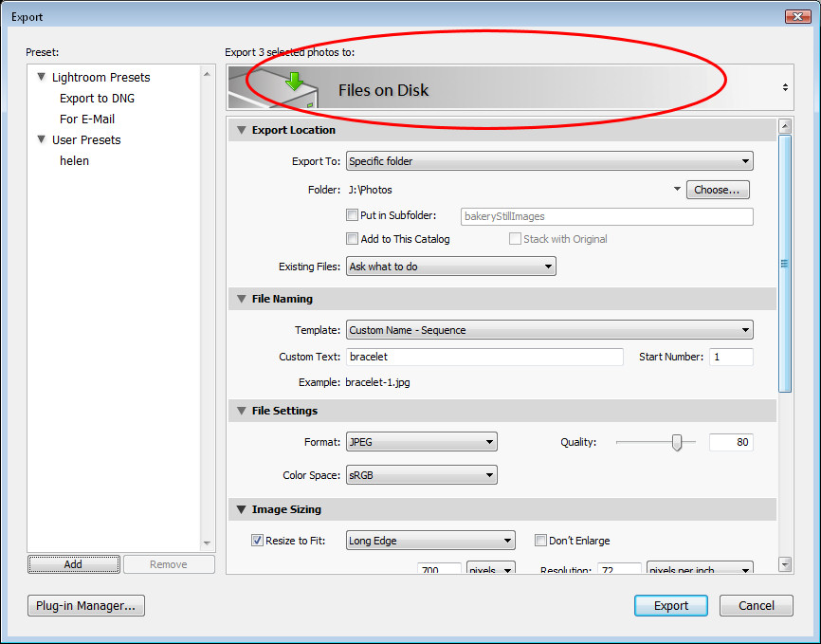
Task: Open the recent folders arrow beside Choose
Action: [x=677, y=189]
